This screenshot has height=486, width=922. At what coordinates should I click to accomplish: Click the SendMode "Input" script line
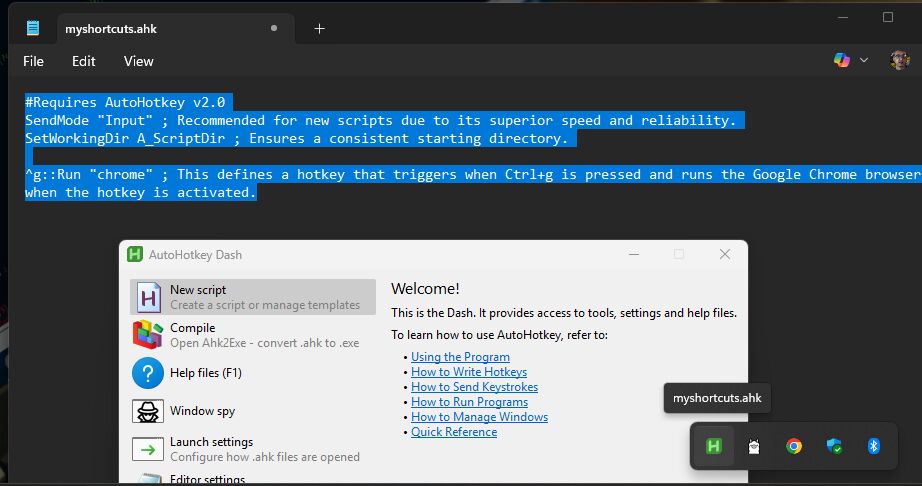pos(380,120)
